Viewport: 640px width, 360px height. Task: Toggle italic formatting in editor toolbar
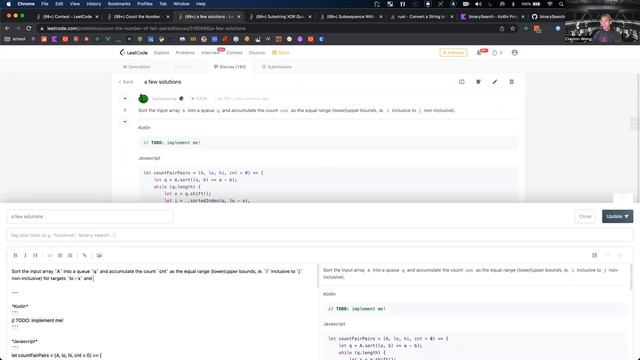pyautogui.click(x=25, y=256)
